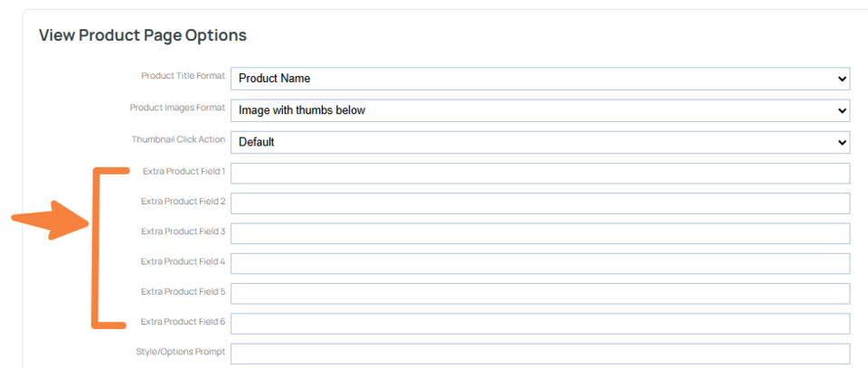Screen dimensions: 868x368
Task: Click the "Extra Product Field 6" label text
Action: [184, 322]
